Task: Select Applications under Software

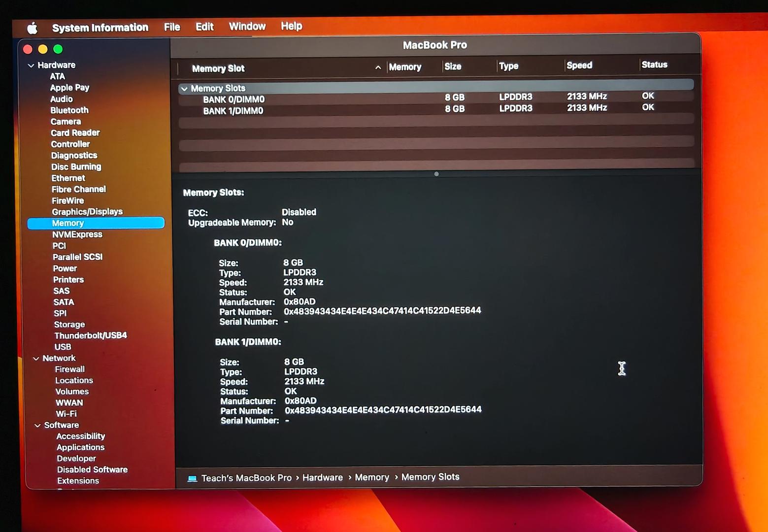Action: [80, 447]
